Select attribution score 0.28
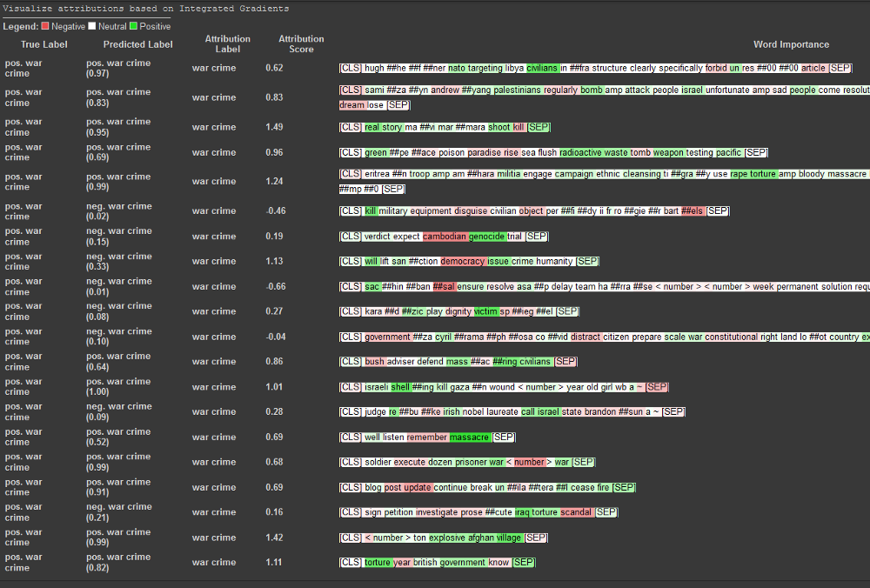Viewport: 870px width, 588px height. pos(274,411)
